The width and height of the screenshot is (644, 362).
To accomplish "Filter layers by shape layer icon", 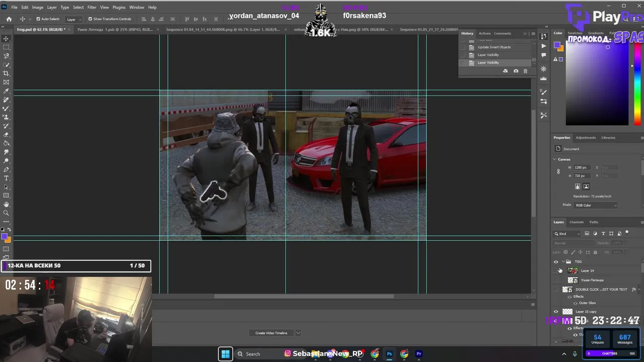I will coord(611,233).
